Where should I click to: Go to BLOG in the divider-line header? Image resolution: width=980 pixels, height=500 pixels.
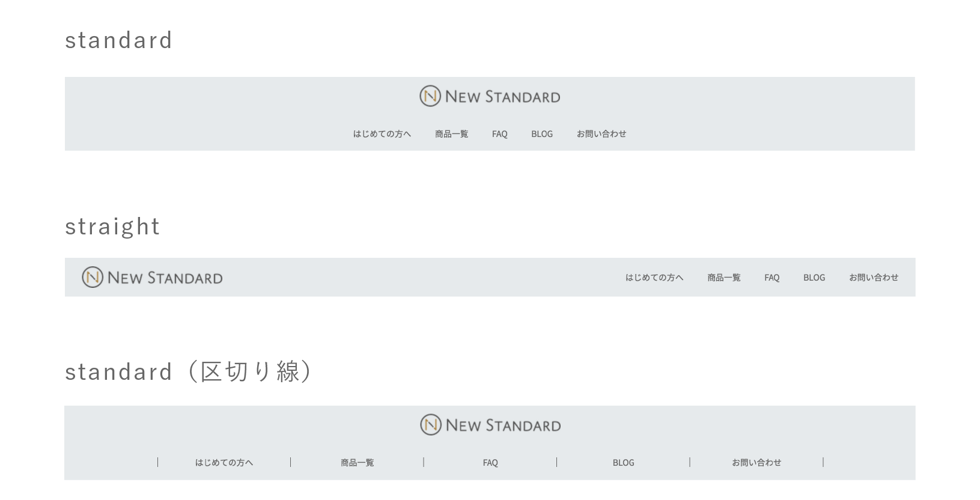click(x=623, y=463)
